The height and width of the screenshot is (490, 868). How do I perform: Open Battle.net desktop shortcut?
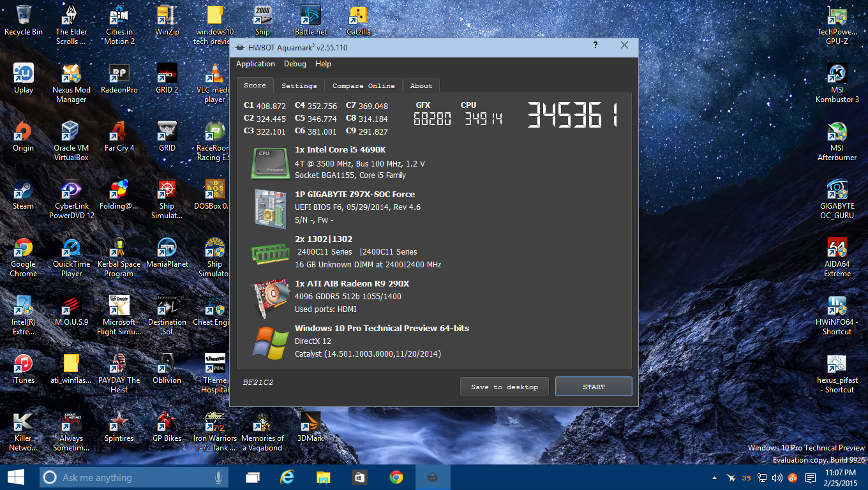(x=310, y=21)
